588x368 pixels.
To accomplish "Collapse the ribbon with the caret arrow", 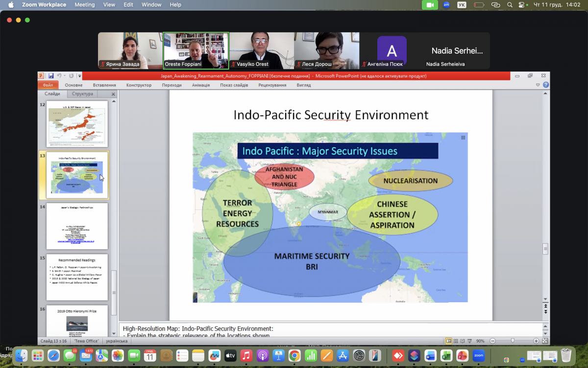I will [x=539, y=85].
